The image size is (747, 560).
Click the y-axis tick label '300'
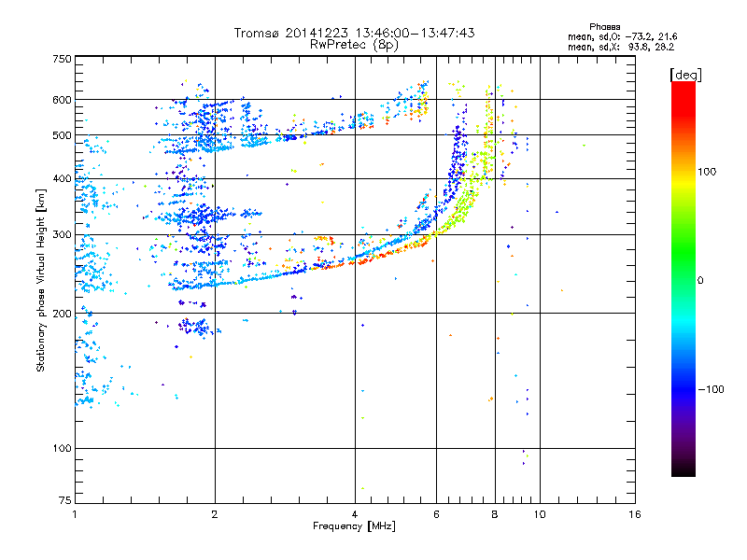pos(63,235)
